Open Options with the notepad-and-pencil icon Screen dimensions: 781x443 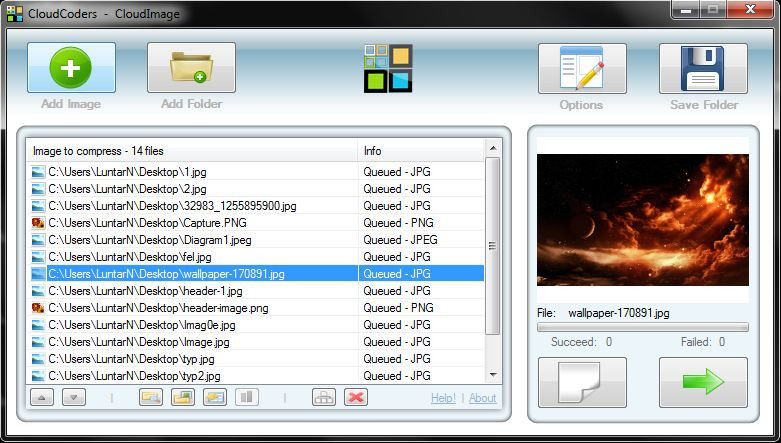tap(582, 68)
